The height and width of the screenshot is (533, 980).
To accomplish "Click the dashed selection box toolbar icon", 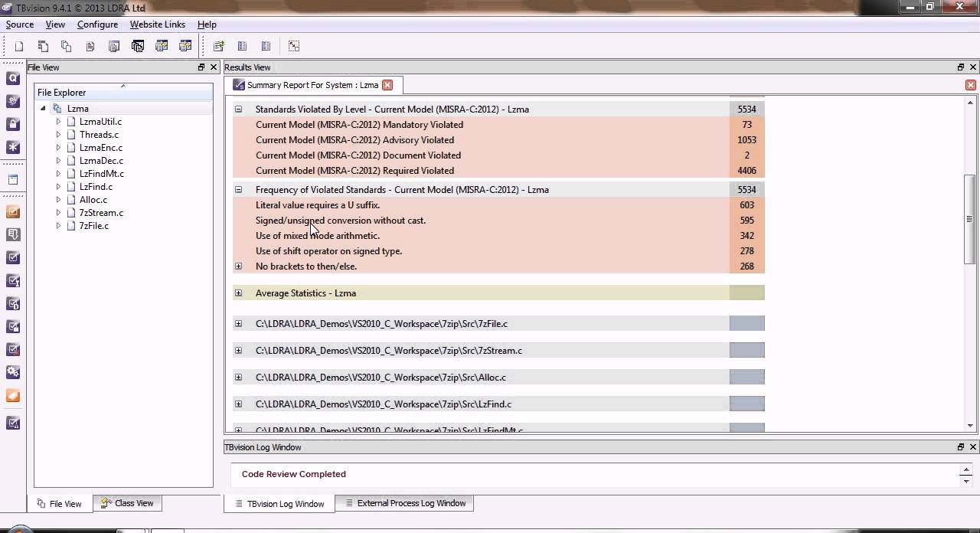I will tap(294, 46).
